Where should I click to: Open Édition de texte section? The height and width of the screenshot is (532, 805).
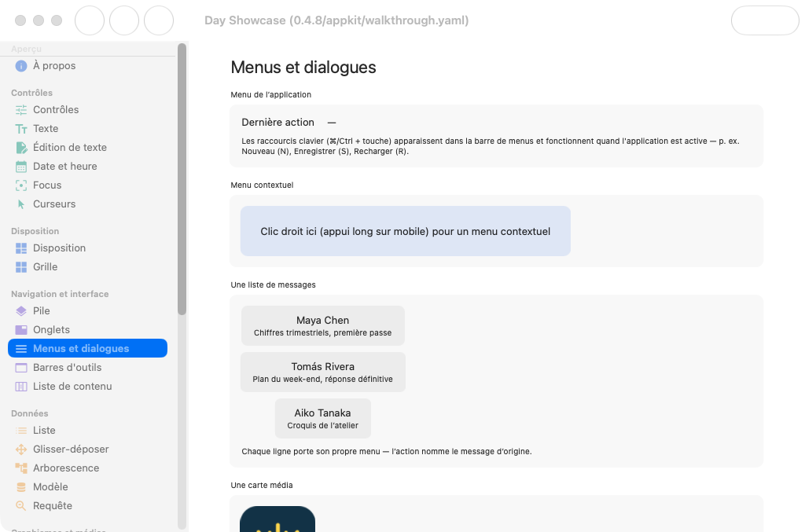tap(88, 148)
